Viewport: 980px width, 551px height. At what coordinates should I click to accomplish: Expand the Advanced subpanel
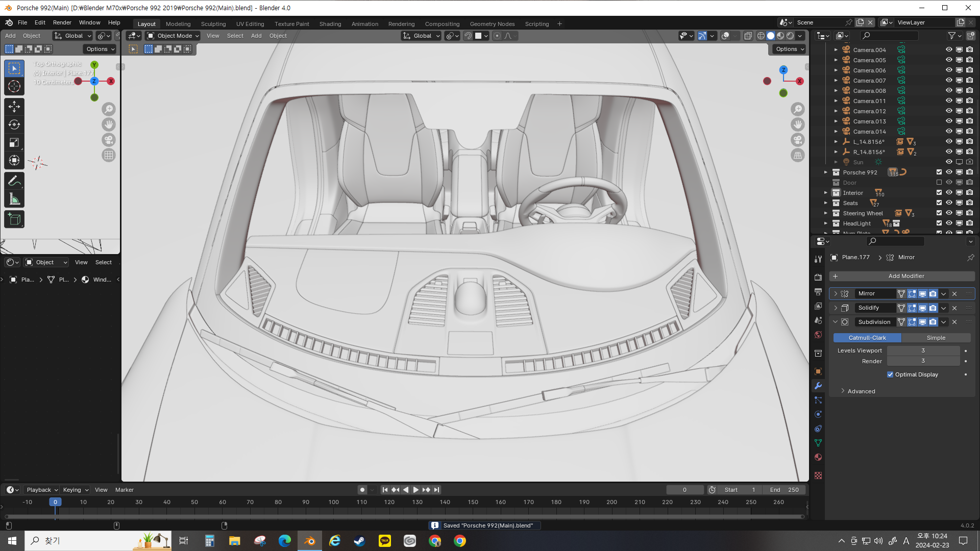click(x=843, y=391)
